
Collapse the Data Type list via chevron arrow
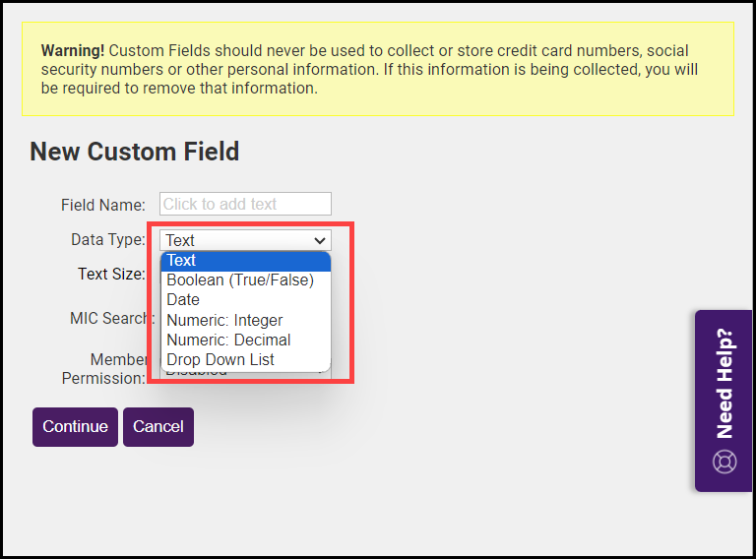click(x=319, y=240)
